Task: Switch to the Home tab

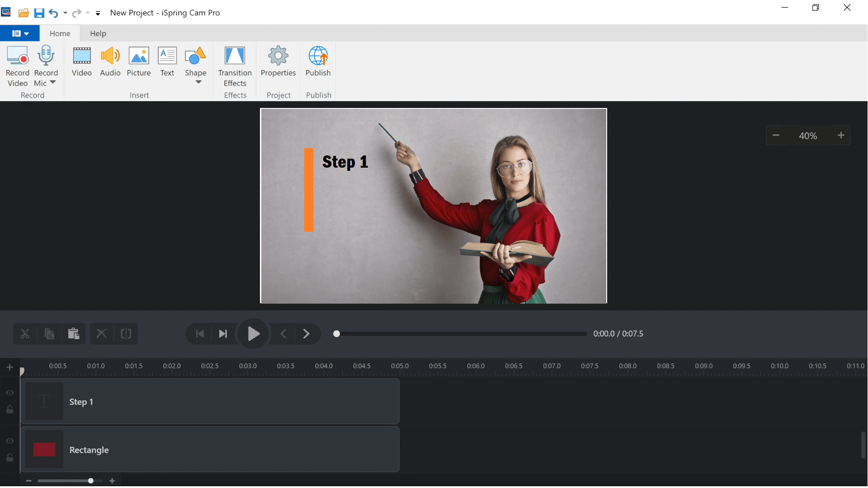Action: tap(60, 33)
